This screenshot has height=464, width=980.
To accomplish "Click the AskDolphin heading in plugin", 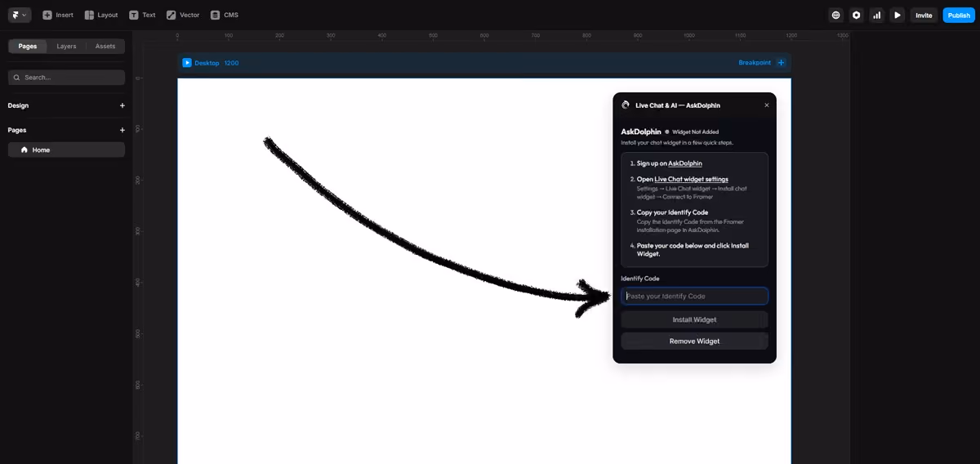I will point(641,132).
